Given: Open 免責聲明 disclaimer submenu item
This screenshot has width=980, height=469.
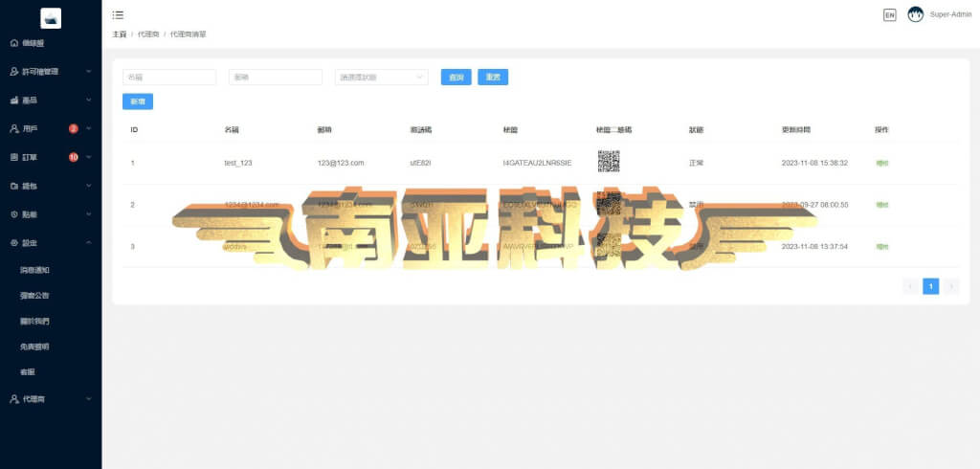Looking at the screenshot, I should [34, 346].
